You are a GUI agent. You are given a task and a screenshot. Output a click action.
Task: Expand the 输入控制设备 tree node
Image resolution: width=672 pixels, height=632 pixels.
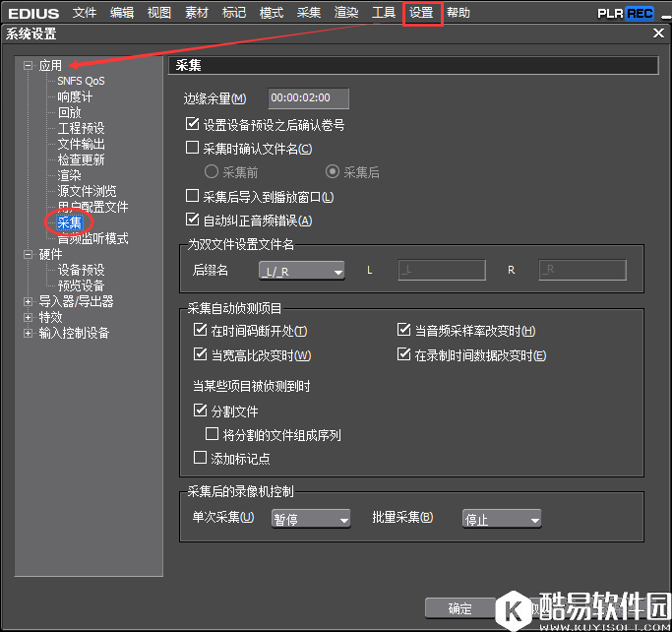[x=28, y=333]
